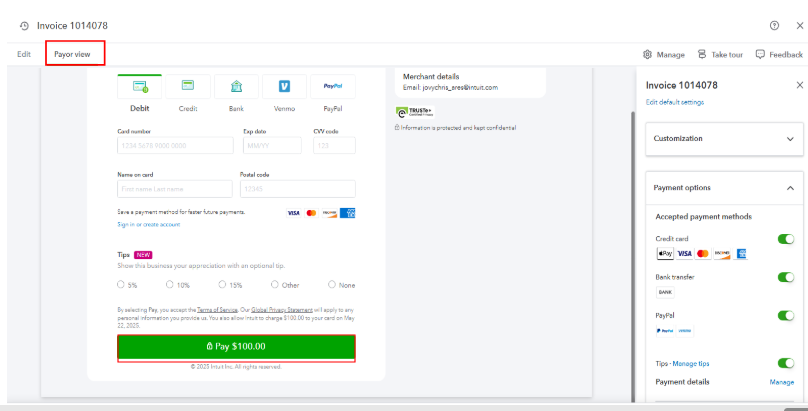Click the Pay $100.00 button

tap(236, 347)
